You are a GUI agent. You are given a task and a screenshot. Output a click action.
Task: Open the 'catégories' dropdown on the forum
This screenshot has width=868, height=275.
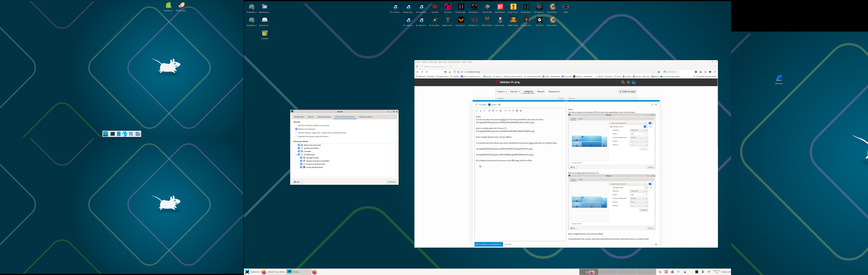click(502, 92)
